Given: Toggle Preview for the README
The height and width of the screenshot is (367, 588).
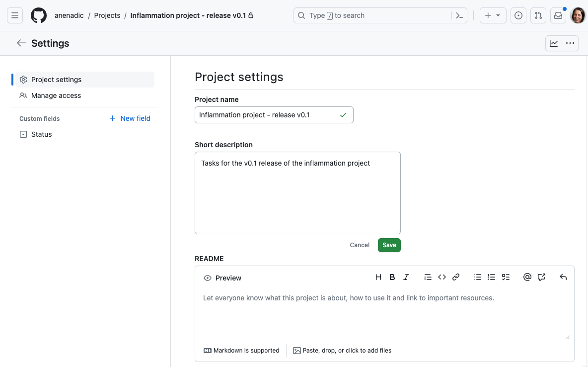Looking at the screenshot, I should pyautogui.click(x=222, y=277).
